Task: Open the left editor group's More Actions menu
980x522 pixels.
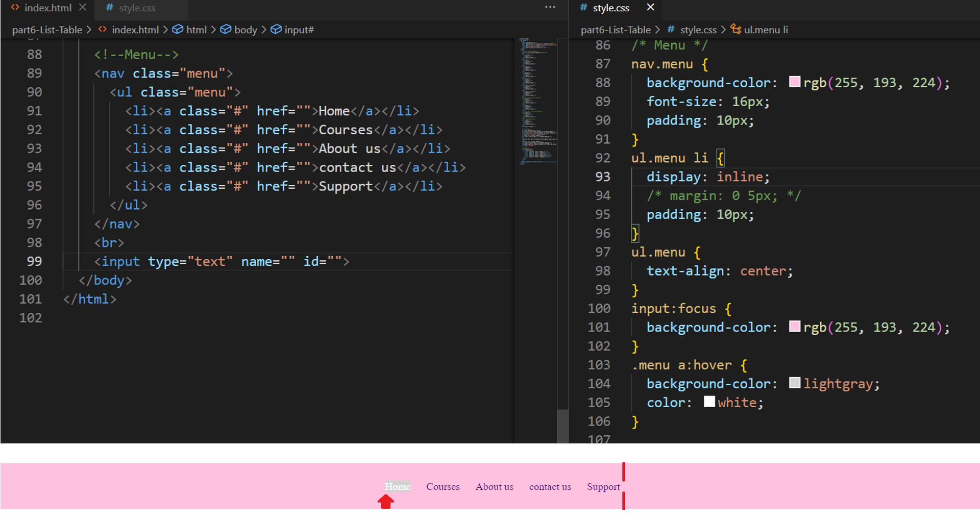Action: 550,7
